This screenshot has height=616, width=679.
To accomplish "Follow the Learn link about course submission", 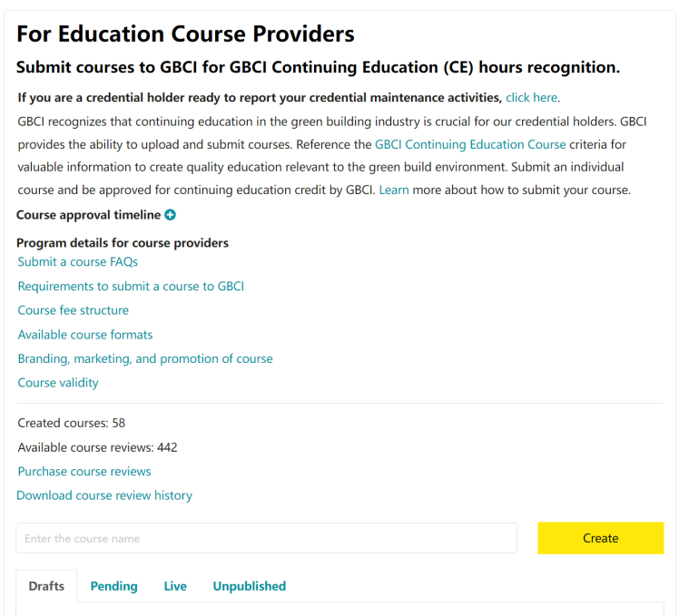I will (x=394, y=190).
